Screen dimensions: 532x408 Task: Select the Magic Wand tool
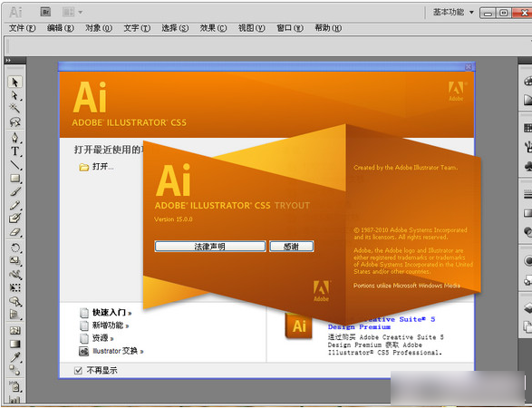[15, 109]
